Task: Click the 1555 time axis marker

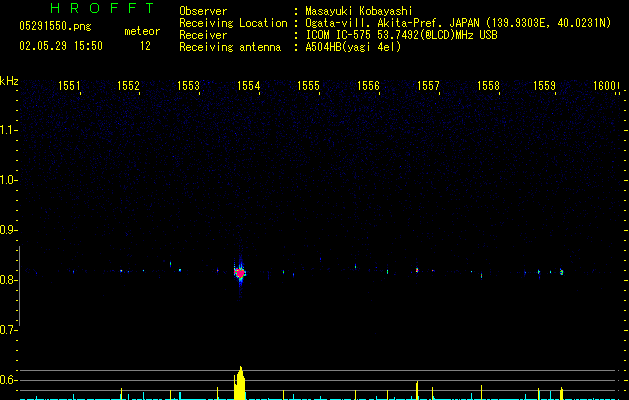Action: [x=308, y=86]
